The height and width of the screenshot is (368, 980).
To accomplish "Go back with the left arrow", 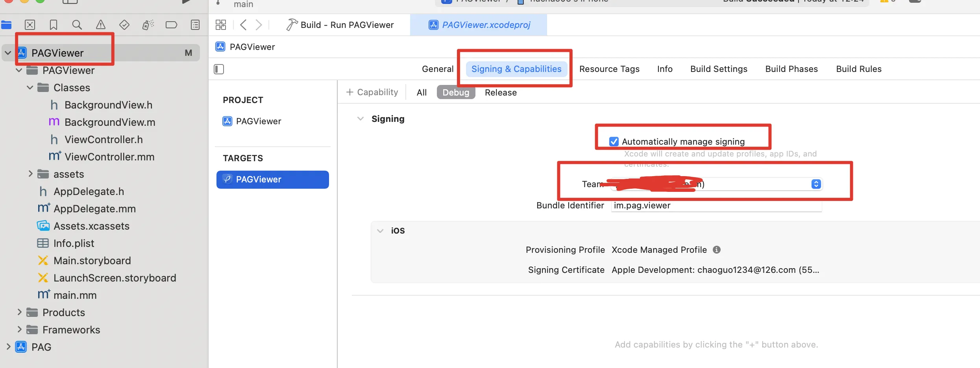I will 243,25.
